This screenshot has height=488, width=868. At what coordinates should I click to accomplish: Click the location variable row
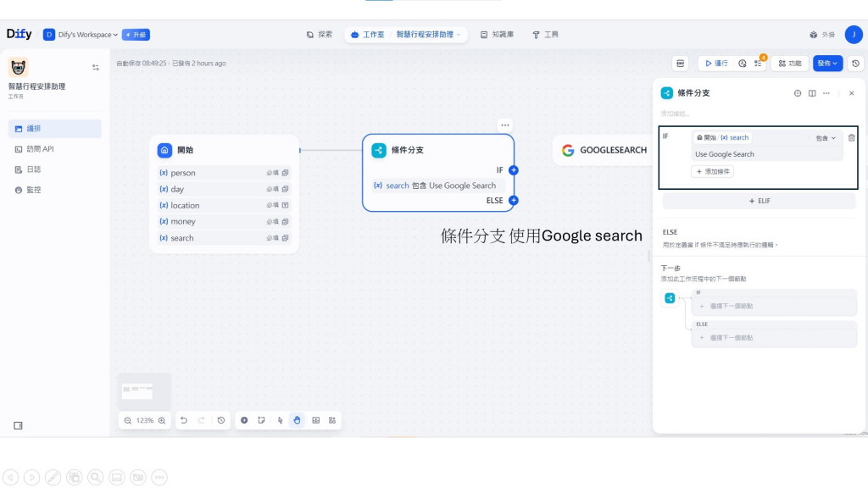(224, 205)
